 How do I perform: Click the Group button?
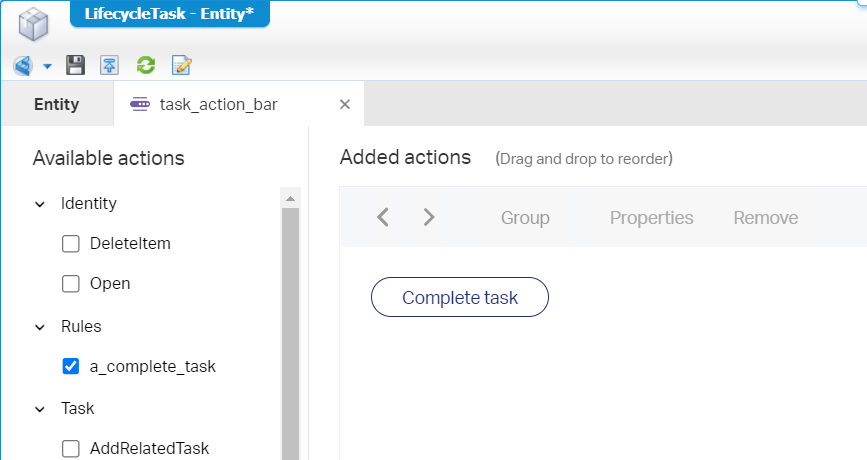point(525,218)
